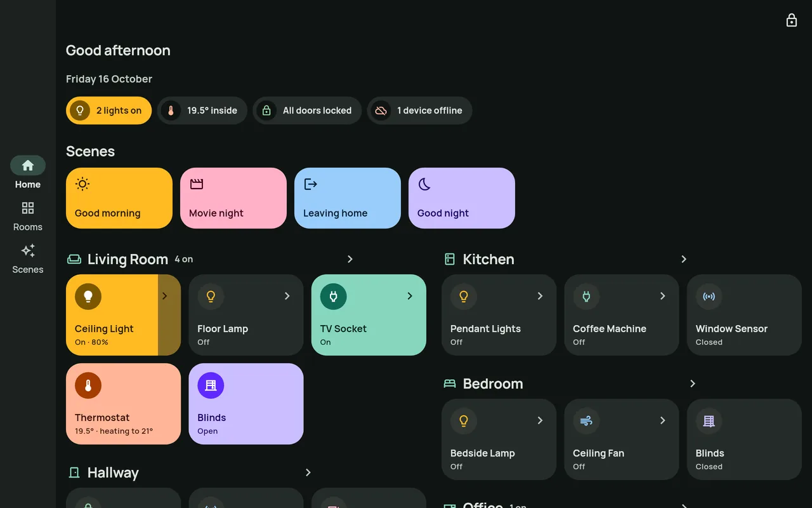Image resolution: width=812 pixels, height=508 pixels.
Task: Open Ceiling Light details chevron
Action: click(x=164, y=296)
